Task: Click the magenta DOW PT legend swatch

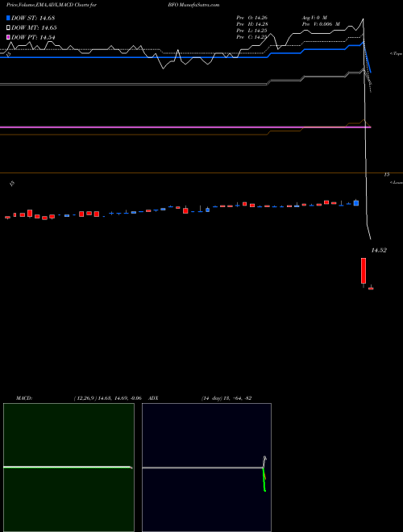Action: (9, 37)
